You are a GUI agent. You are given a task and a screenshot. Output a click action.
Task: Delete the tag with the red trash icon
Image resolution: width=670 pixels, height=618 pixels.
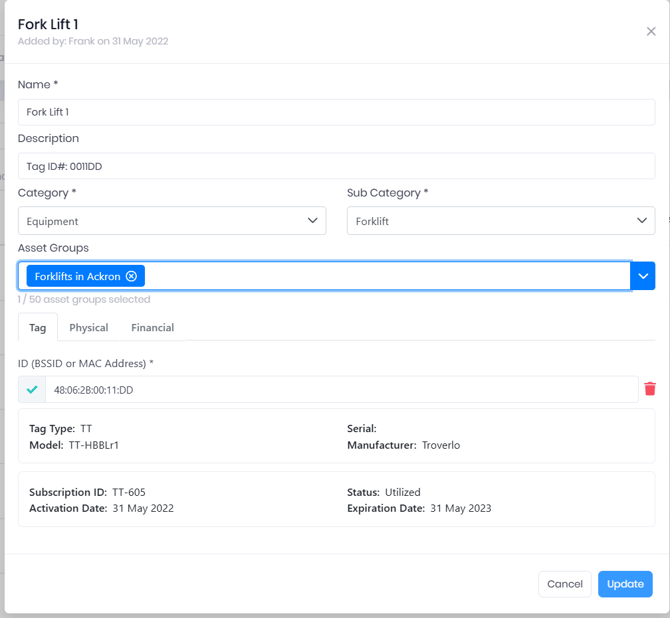650,390
